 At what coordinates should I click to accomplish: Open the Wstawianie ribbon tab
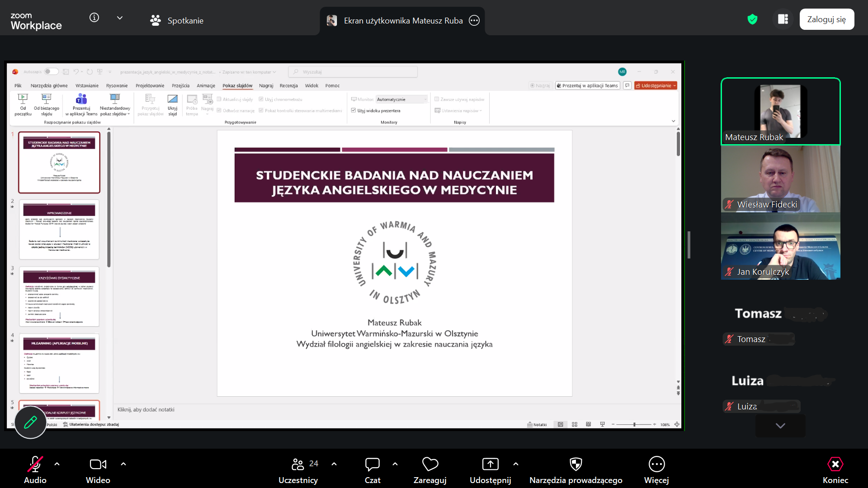(87, 86)
